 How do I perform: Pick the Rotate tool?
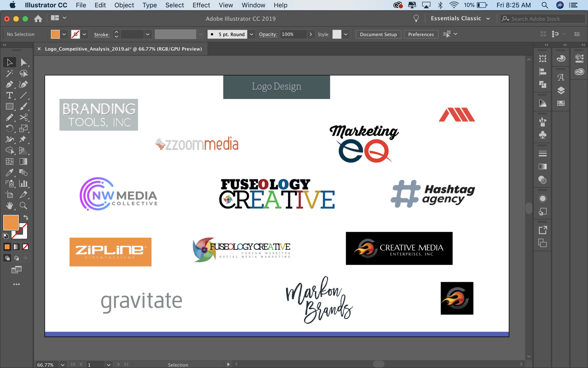click(10, 128)
